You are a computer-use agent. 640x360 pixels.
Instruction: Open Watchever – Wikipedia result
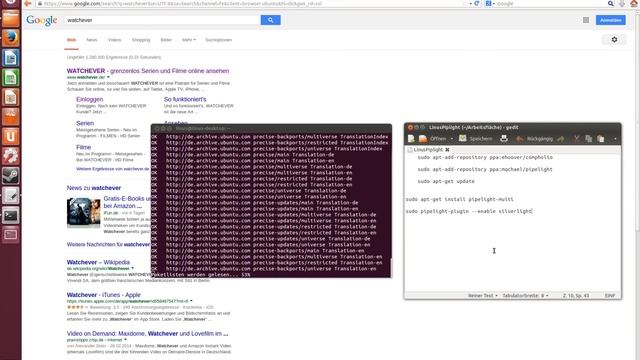[98, 262]
